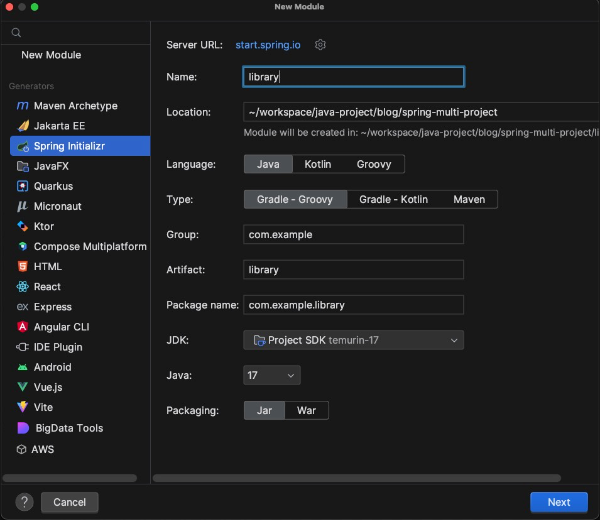The height and width of the screenshot is (520, 600).
Task: Select Quarkus generator label
Action: [x=54, y=186]
